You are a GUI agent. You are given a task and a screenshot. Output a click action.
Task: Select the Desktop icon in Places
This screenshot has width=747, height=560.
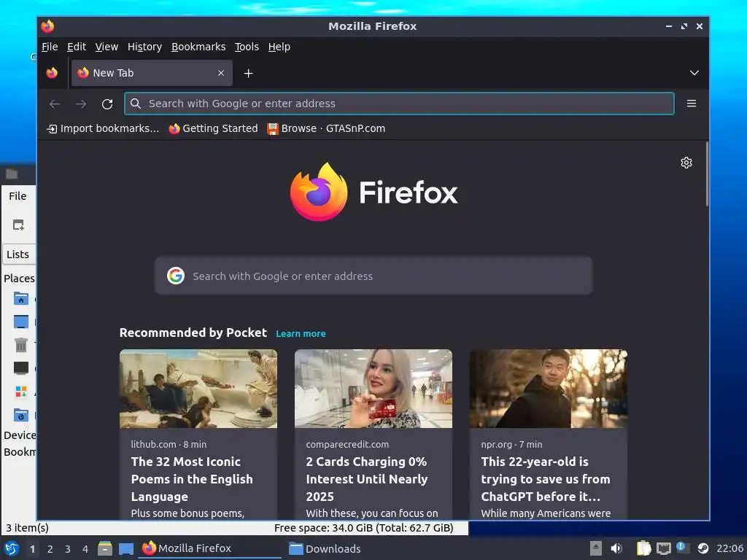click(x=20, y=322)
